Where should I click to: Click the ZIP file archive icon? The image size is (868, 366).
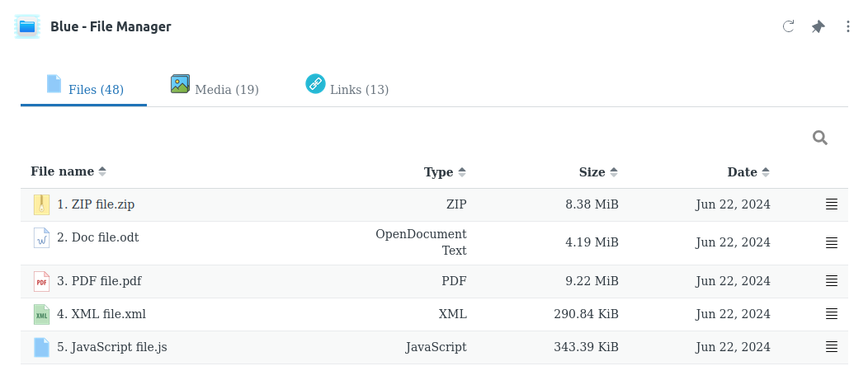41,204
